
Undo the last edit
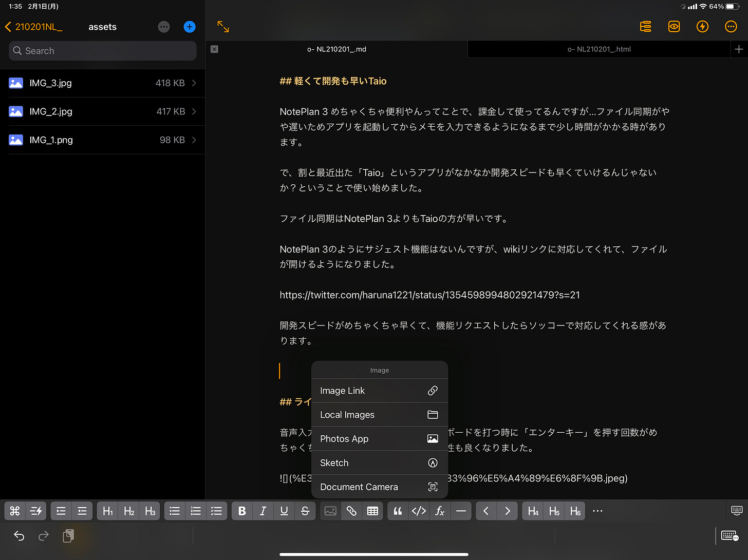[x=19, y=536]
